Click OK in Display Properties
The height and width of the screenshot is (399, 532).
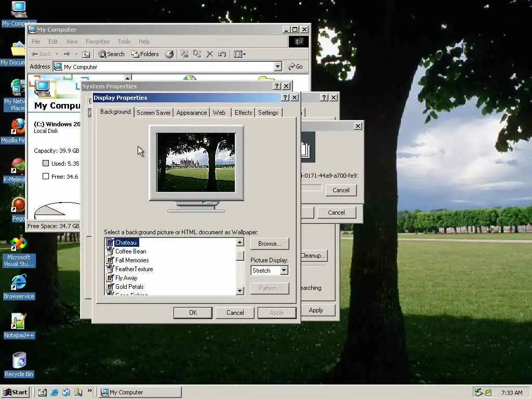[x=193, y=313]
